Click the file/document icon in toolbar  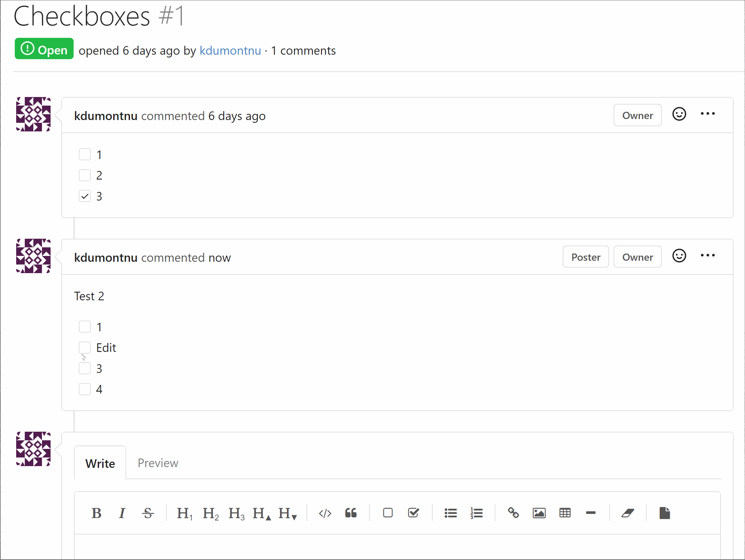[665, 513]
